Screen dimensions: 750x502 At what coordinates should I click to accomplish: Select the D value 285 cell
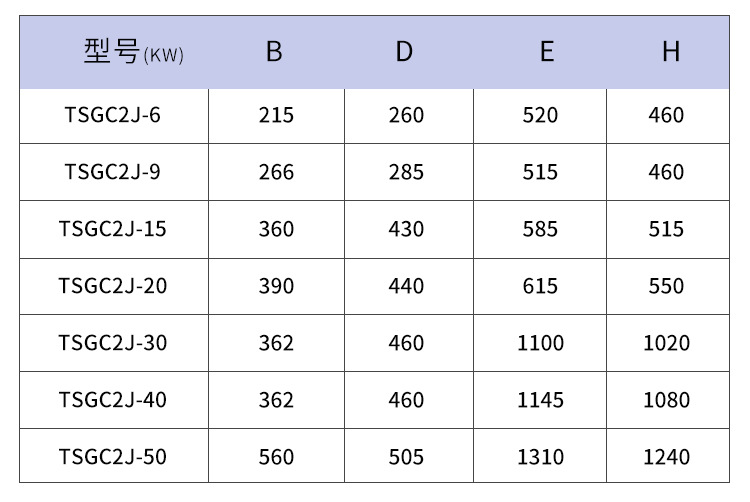click(406, 172)
